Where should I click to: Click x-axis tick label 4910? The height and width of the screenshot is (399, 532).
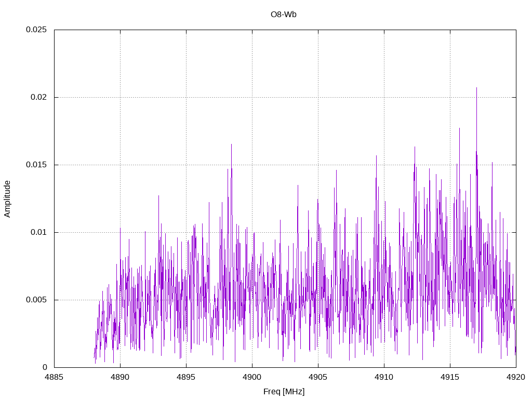(384, 377)
